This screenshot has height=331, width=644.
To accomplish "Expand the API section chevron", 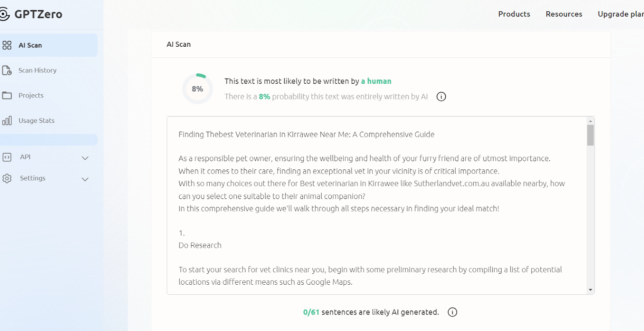I will [85, 158].
